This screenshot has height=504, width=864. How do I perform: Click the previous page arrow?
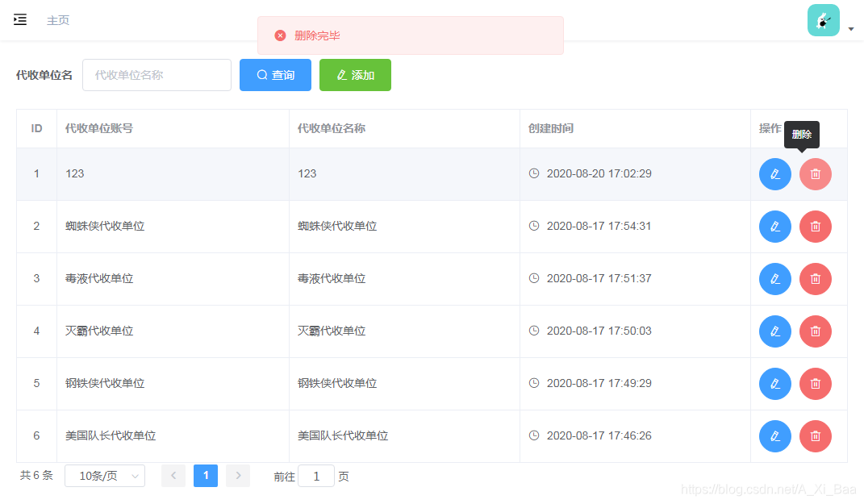(173, 476)
